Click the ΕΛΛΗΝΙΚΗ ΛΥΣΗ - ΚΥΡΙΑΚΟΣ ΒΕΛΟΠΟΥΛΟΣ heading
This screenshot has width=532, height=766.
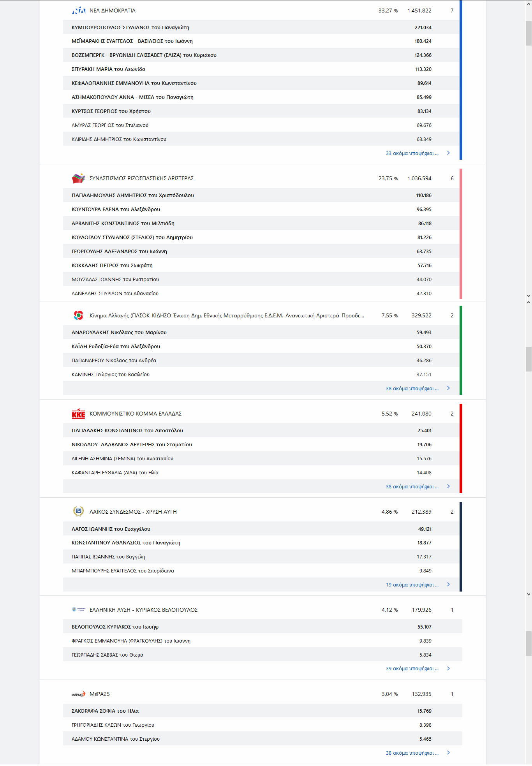tap(143, 610)
